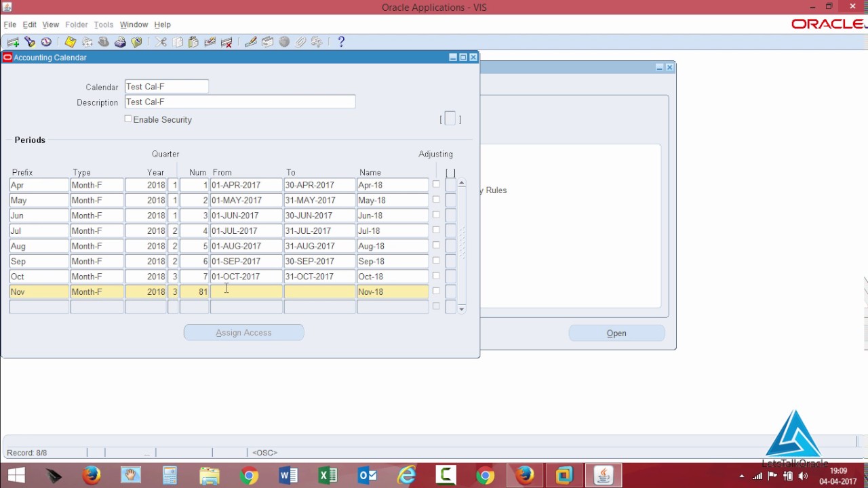Click the New record toolbar icon

pos(13,42)
